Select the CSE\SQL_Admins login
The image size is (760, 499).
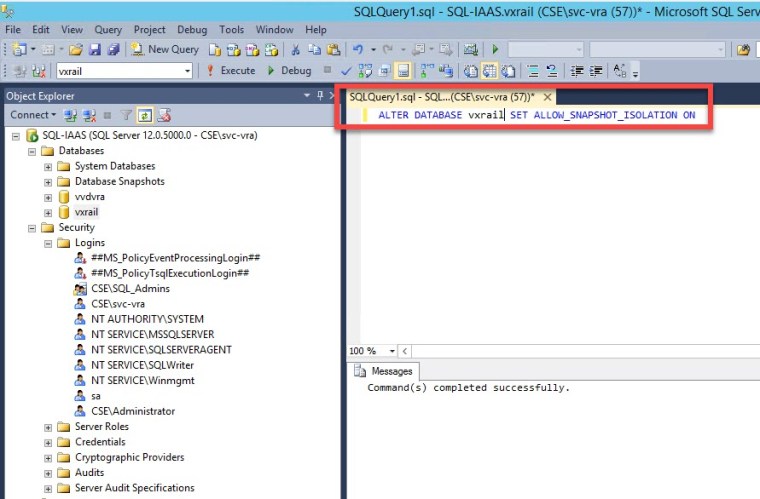(130, 288)
